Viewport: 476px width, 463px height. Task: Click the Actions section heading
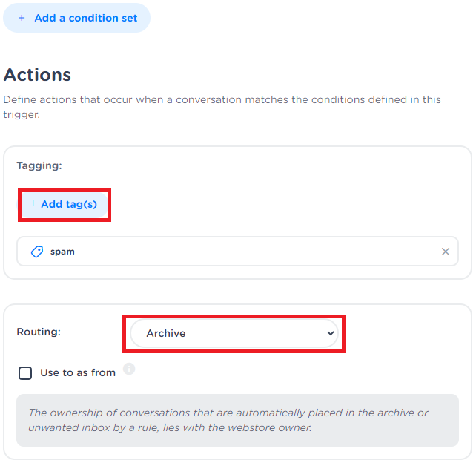pos(37,75)
